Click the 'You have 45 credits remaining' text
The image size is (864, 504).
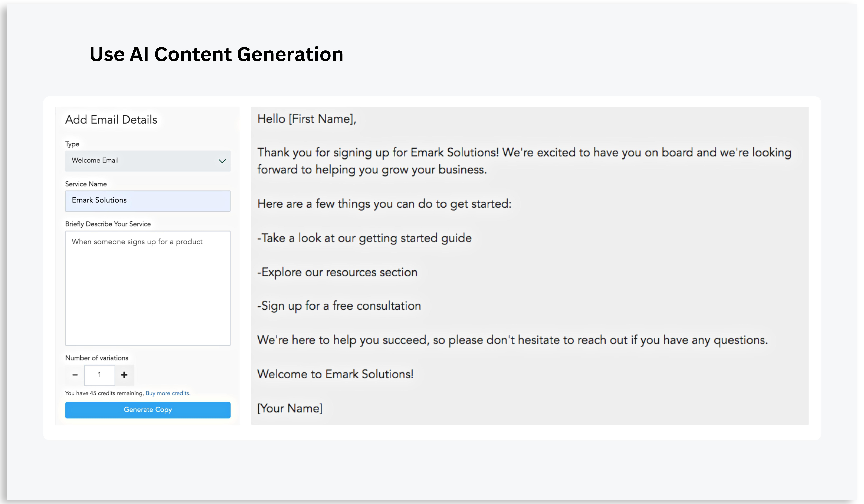pos(104,393)
